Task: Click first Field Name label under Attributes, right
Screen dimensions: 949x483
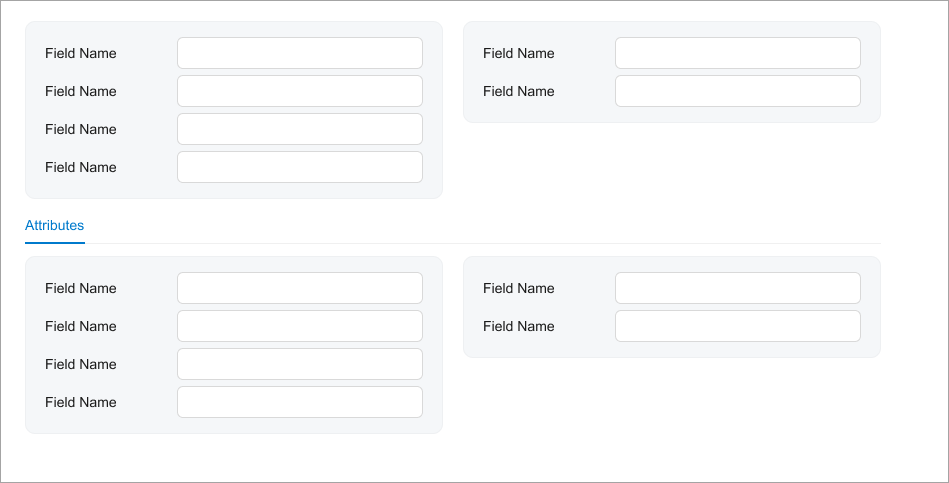Action: (519, 288)
